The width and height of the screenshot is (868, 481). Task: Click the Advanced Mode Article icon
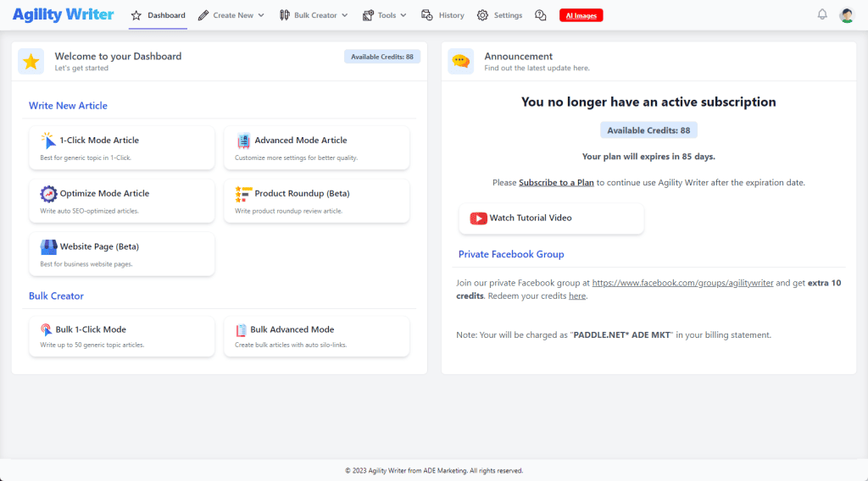(243, 141)
